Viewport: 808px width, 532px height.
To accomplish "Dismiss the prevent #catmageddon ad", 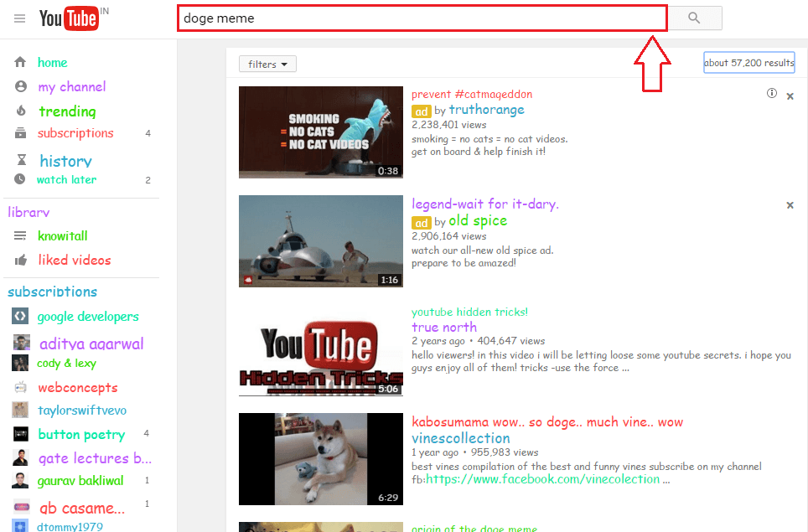I will coord(790,96).
